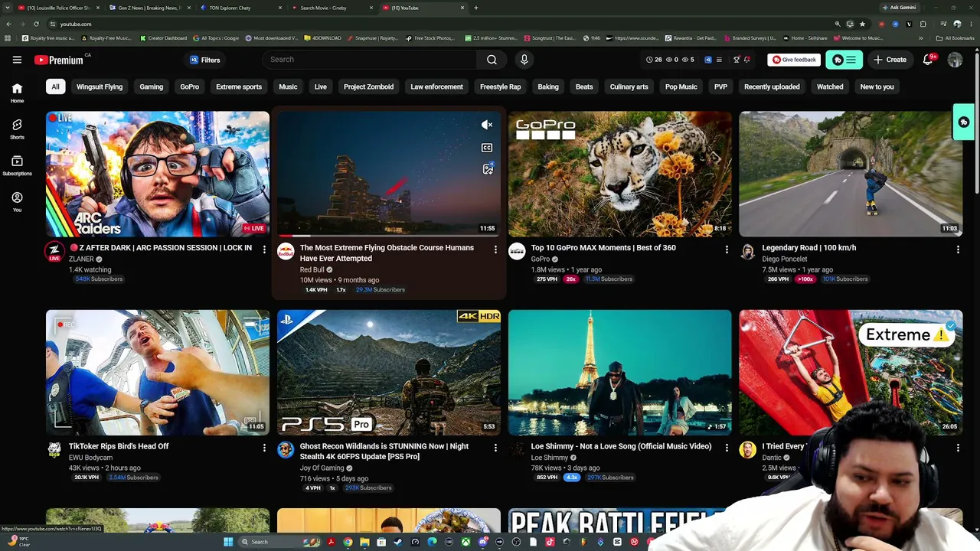
Task: Open 'The Most Extreme Flying Obstacle Course' title
Action: tap(387, 253)
